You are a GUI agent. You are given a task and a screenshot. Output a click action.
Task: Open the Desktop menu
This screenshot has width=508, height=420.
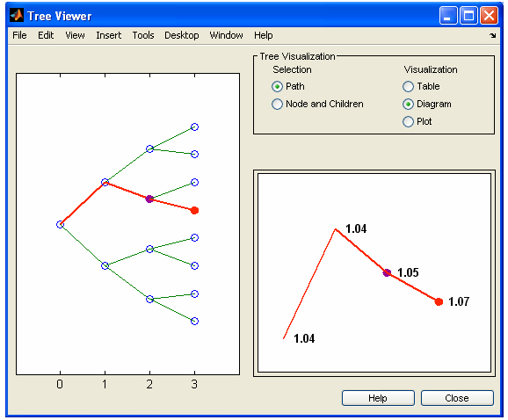181,35
